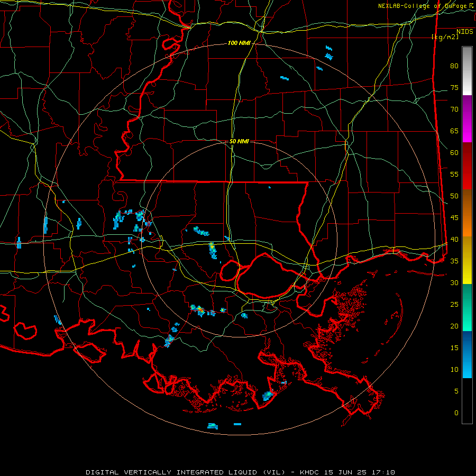This screenshot has width=476, height=476.
Task: Click the 75 value on the scale
Action: [x=454, y=88]
